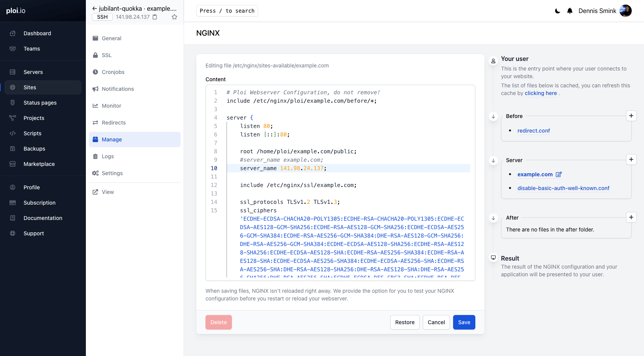Click the Profile icon in sidebar
The image size is (644, 356).
[13, 187]
